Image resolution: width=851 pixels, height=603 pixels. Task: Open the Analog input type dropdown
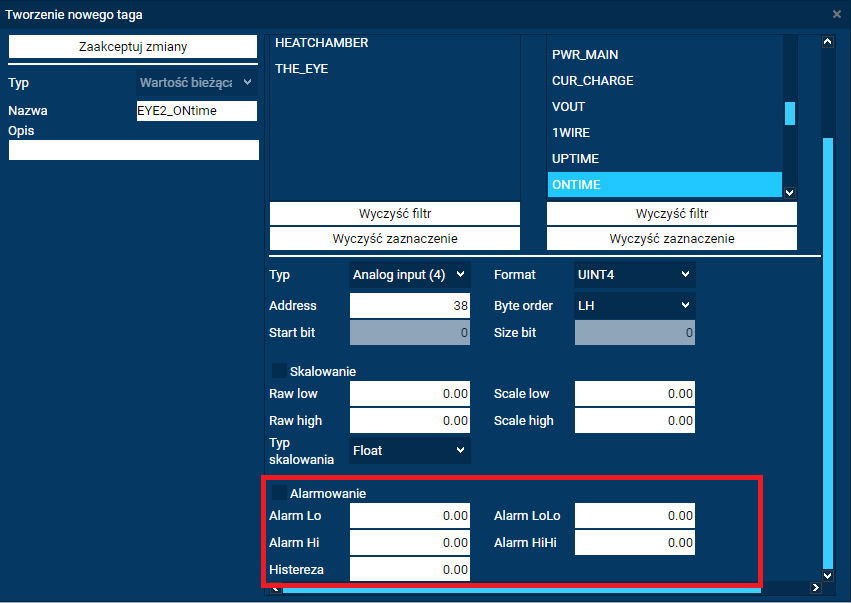409,274
